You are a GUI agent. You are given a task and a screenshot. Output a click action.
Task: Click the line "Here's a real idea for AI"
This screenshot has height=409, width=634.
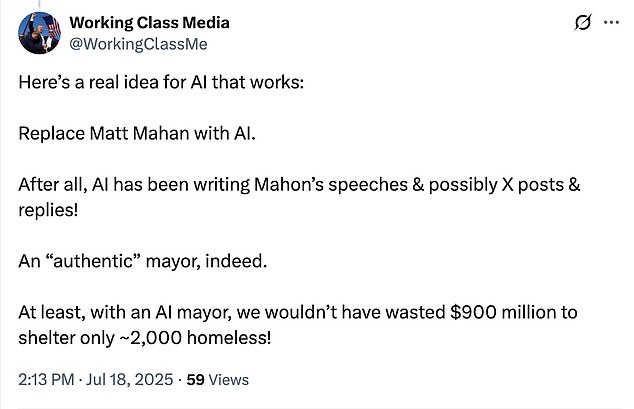161,82
